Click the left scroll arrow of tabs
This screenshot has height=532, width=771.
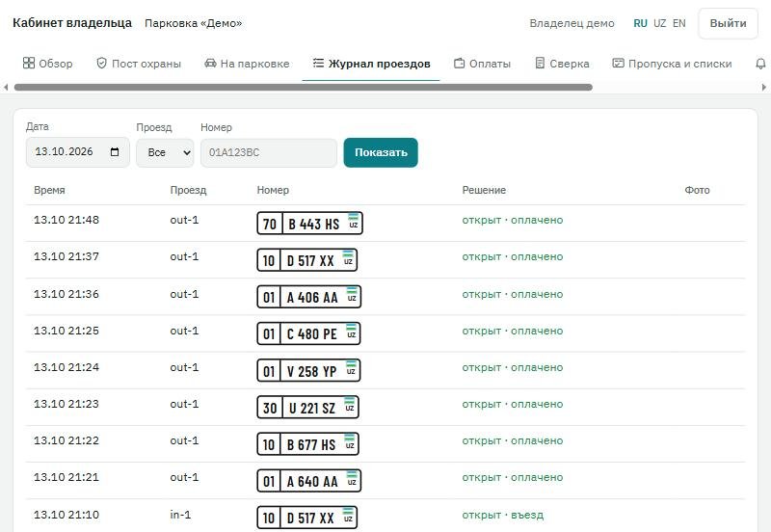tap(6, 87)
